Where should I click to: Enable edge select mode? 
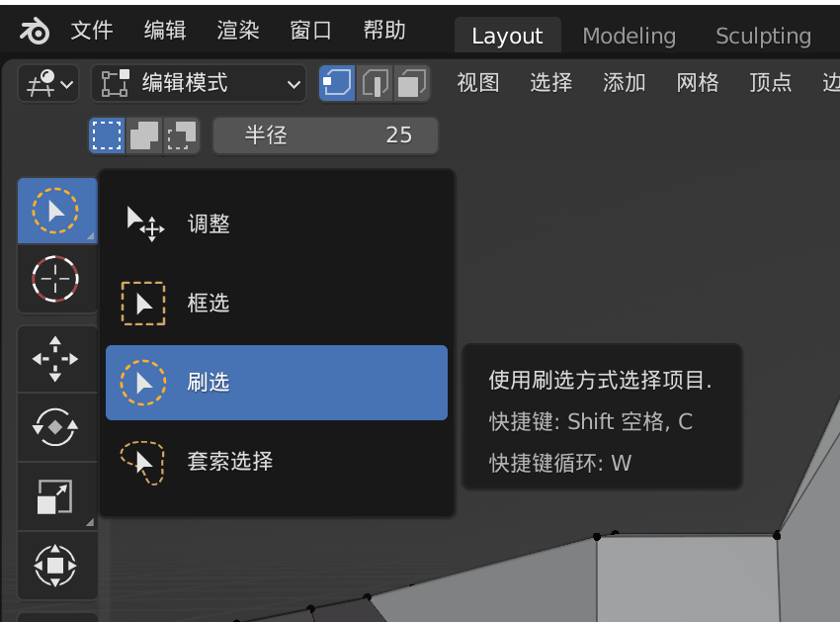pos(375,84)
